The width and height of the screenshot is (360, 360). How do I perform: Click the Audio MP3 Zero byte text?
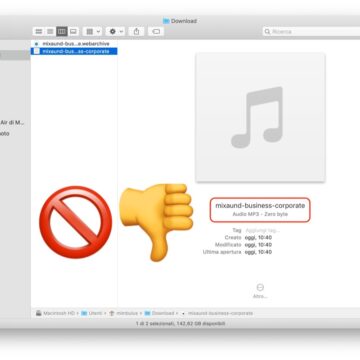coord(260,214)
